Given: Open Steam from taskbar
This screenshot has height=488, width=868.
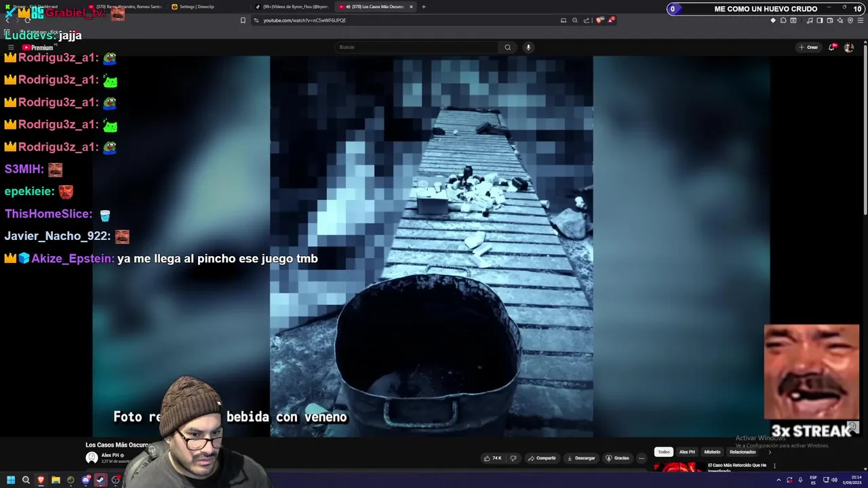Looking at the screenshot, I should point(100,480).
